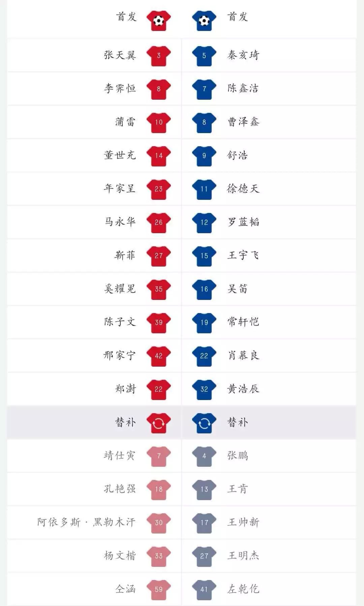Click the right 首发 header label
364x606 pixels.
[x=238, y=17]
